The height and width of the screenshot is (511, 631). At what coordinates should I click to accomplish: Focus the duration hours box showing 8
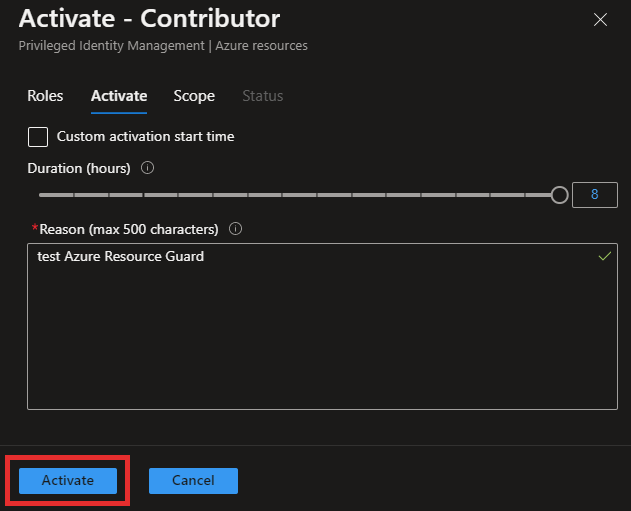click(x=594, y=195)
